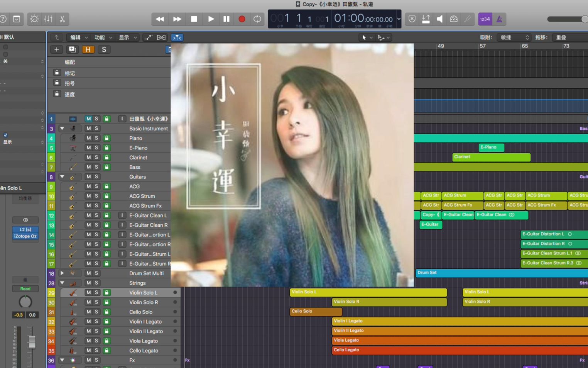Collapse the Basic Instrument track stack
588x368 pixels.
62,128
